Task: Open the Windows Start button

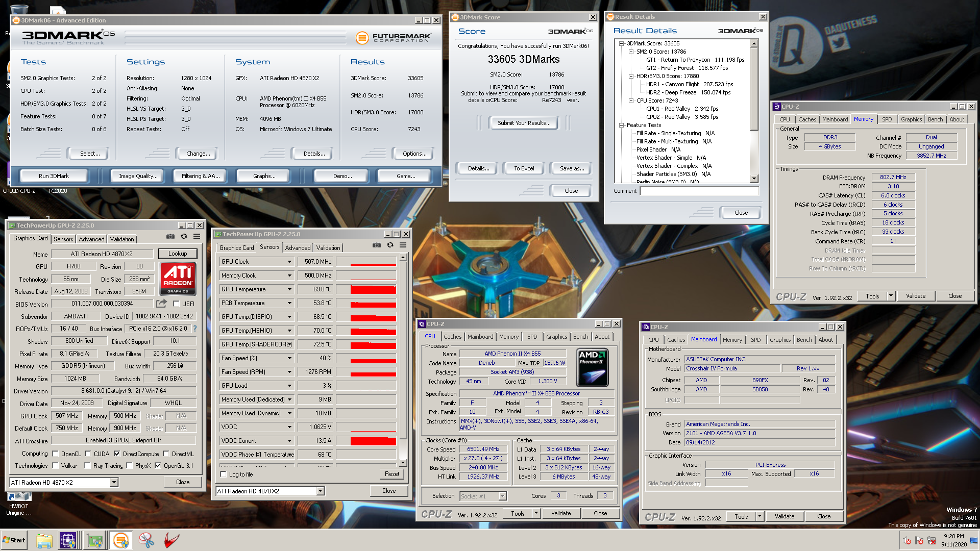Action: pos(14,540)
